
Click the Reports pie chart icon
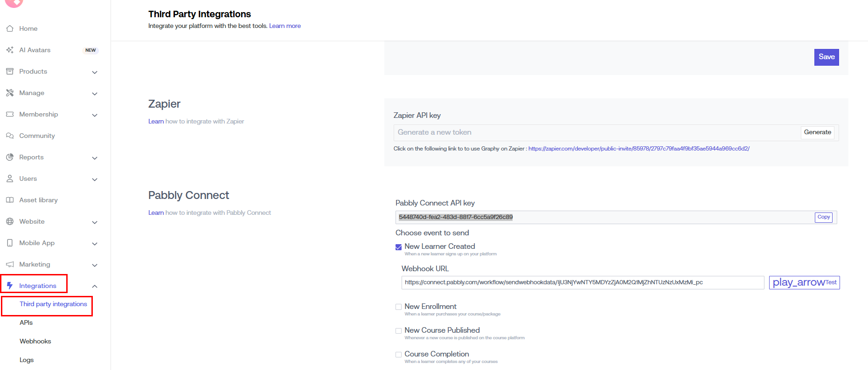(10, 157)
